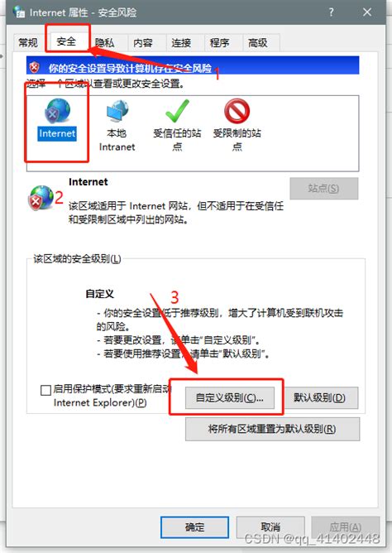
Task: Switch to the 程序 tab
Action: click(x=220, y=43)
